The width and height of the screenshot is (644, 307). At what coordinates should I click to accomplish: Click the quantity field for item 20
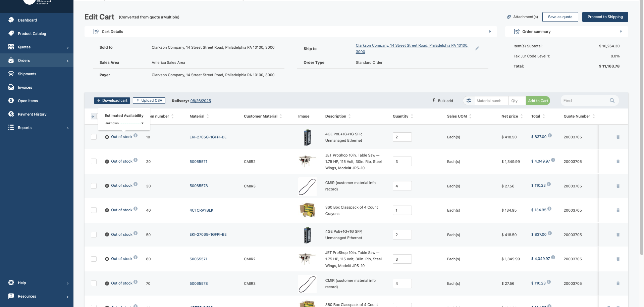point(402,162)
